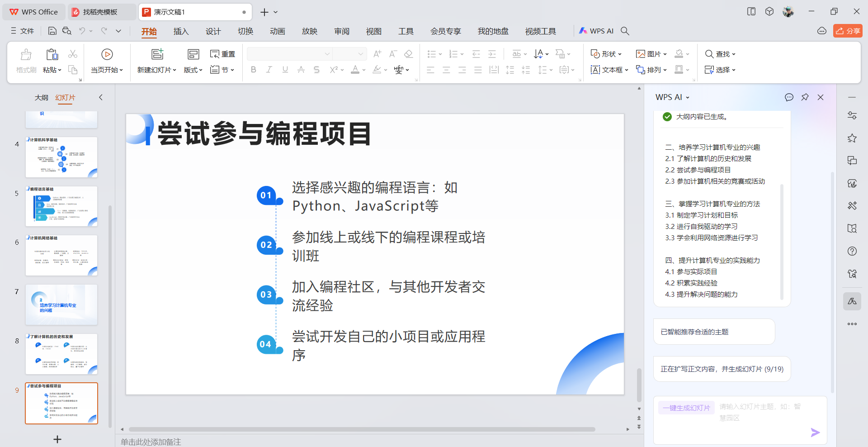Toggle Italic formatting
This screenshot has width=868, height=447.
[269, 70]
